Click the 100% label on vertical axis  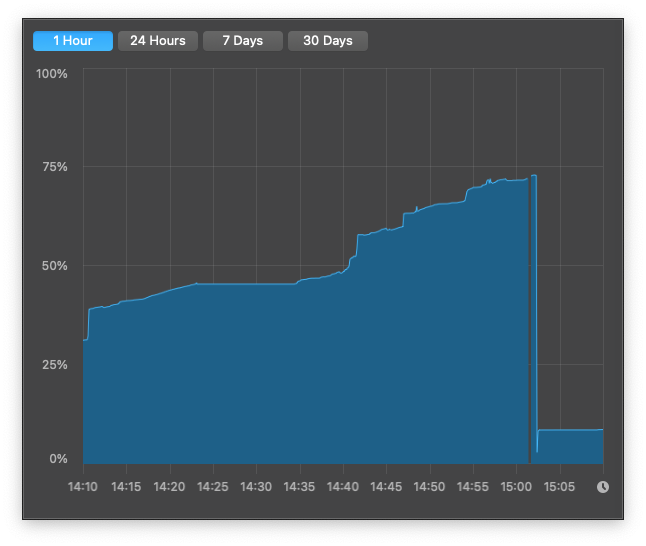tap(51, 74)
